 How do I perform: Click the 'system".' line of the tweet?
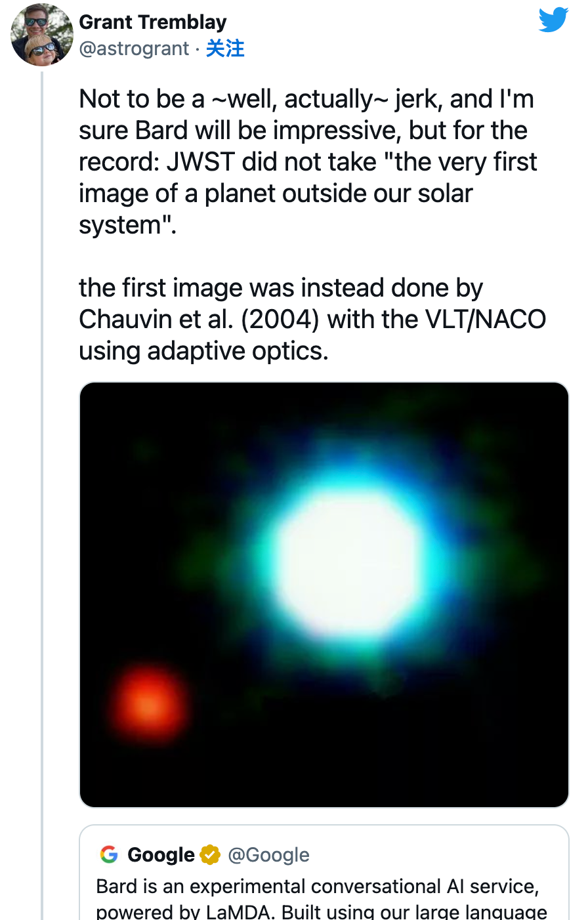coord(128,225)
